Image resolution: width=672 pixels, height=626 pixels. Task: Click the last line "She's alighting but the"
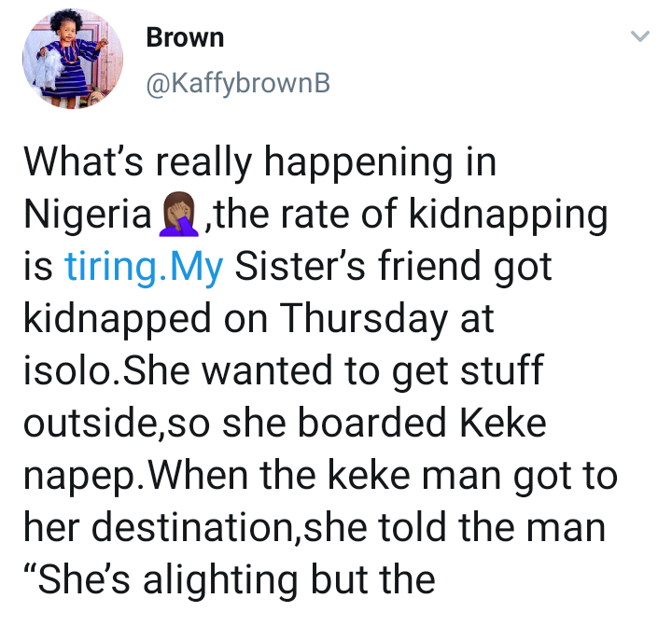[x=230, y=580]
